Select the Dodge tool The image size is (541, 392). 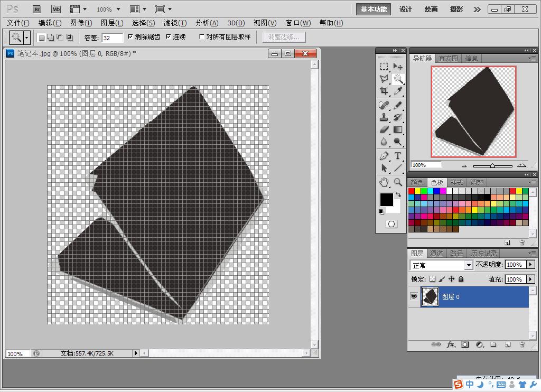pos(398,142)
